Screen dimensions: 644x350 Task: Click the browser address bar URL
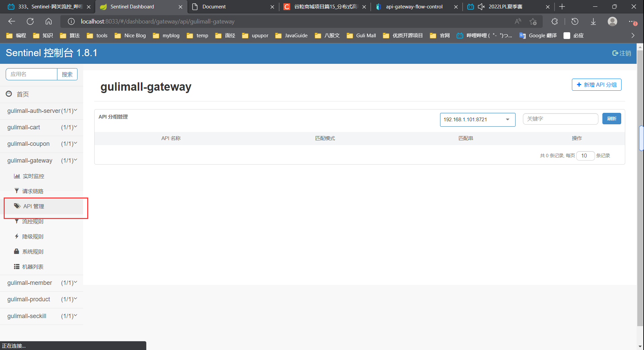(158, 21)
